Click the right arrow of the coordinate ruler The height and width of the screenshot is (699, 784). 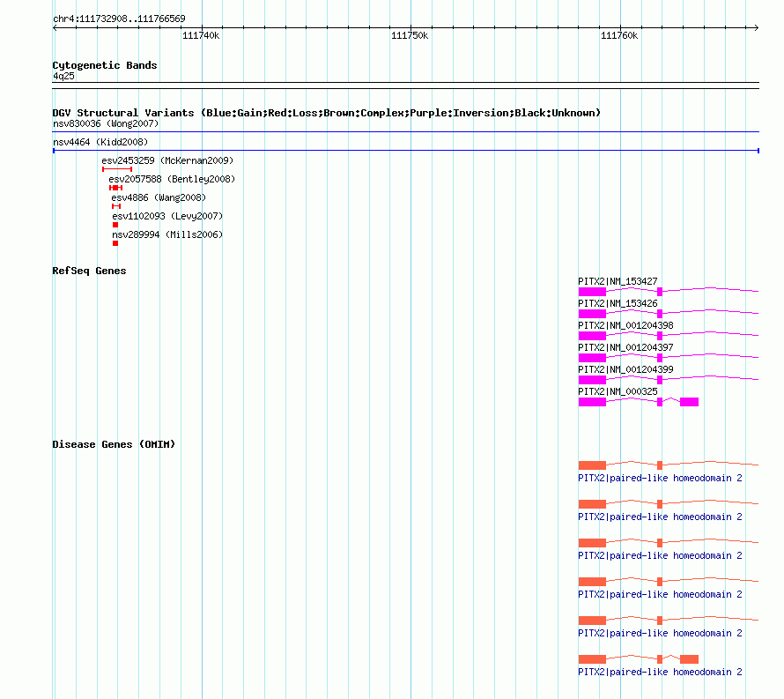tap(757, 28)
